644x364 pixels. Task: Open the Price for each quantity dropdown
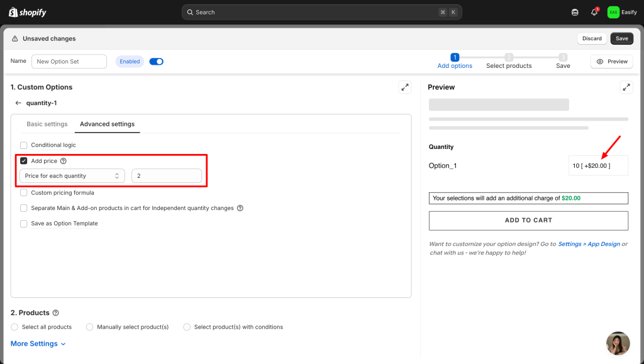coord(72,176)
